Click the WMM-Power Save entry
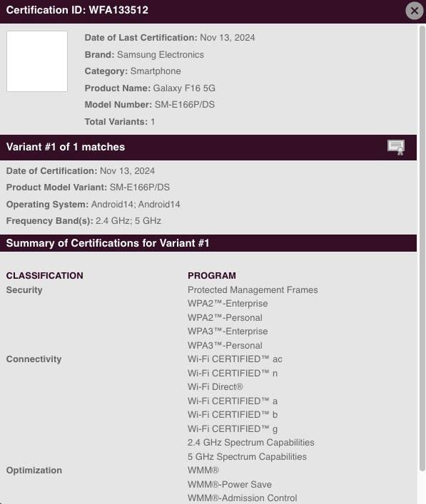426x504 pixels. click(x=229, y=484)
